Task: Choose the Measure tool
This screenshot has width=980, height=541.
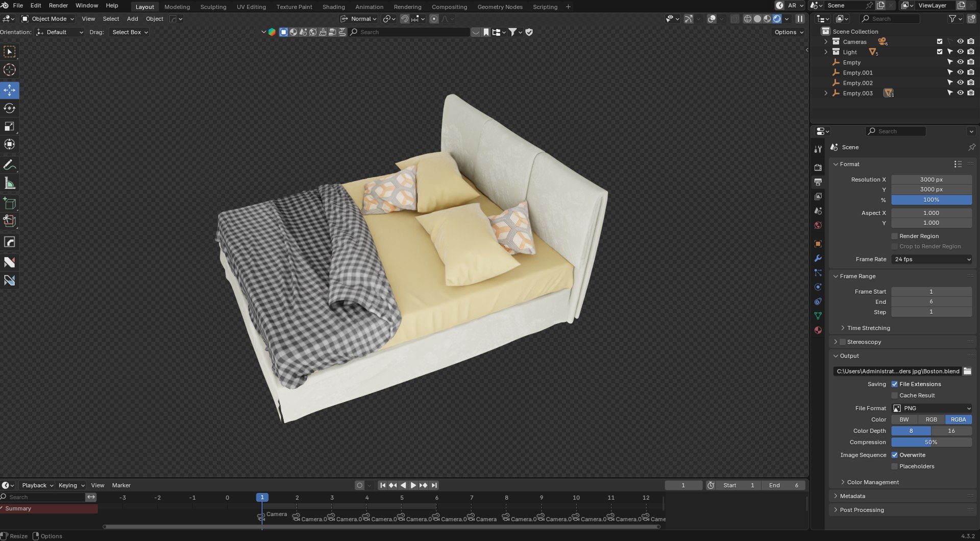Action: 9,183
